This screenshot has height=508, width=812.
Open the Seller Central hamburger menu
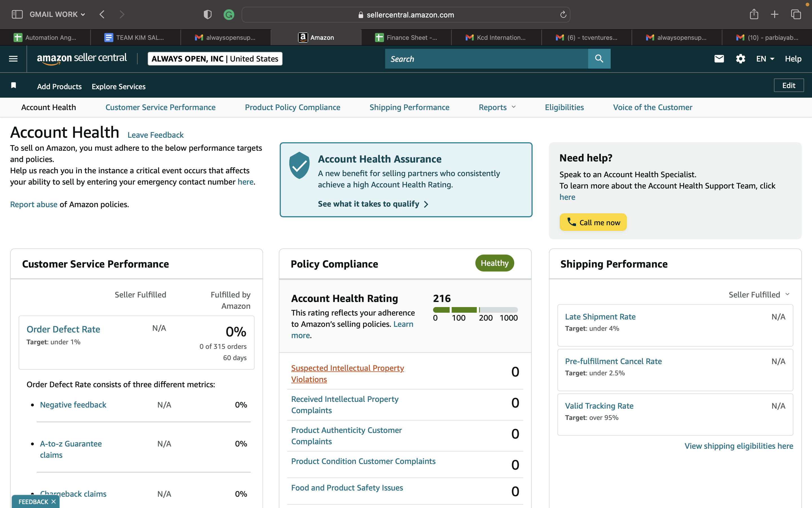(13, 59)
